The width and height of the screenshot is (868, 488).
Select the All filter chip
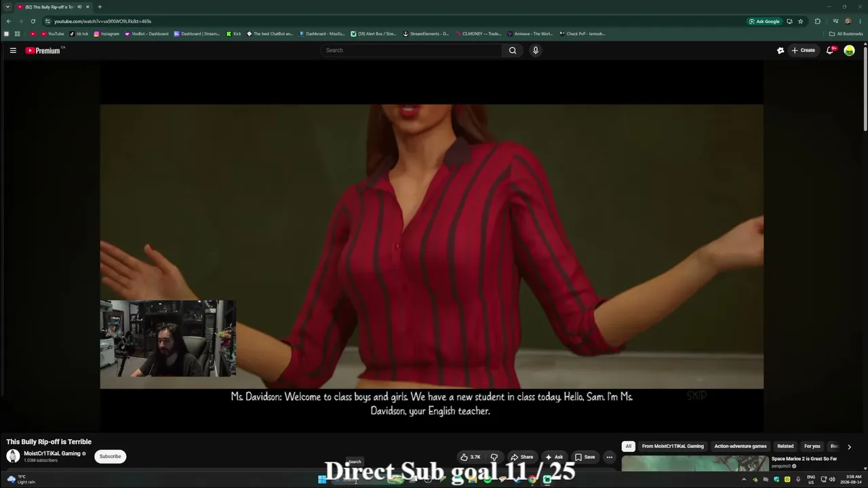click(629, 446)
